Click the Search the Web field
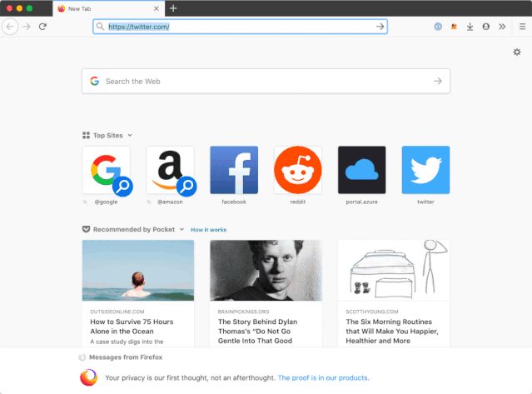 click(266, 81)
